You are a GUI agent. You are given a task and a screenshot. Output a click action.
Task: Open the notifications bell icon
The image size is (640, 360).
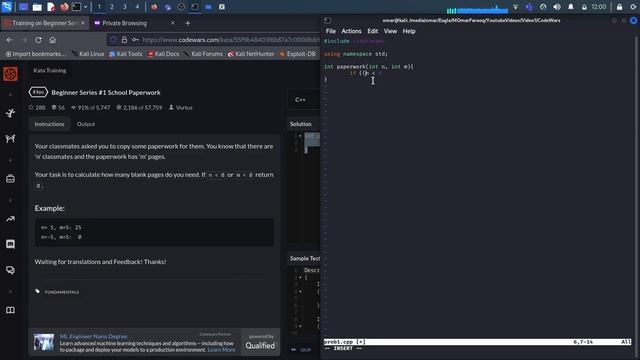click(571, 7)
